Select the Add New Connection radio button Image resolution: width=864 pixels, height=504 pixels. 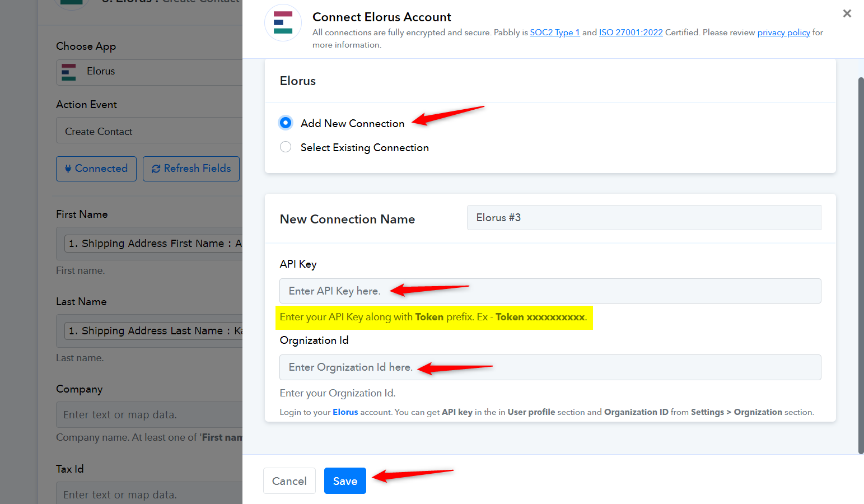286,123
